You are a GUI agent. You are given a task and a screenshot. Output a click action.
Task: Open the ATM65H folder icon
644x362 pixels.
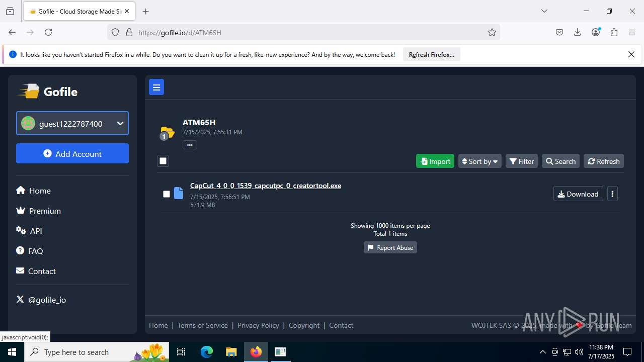pos(167,133)
